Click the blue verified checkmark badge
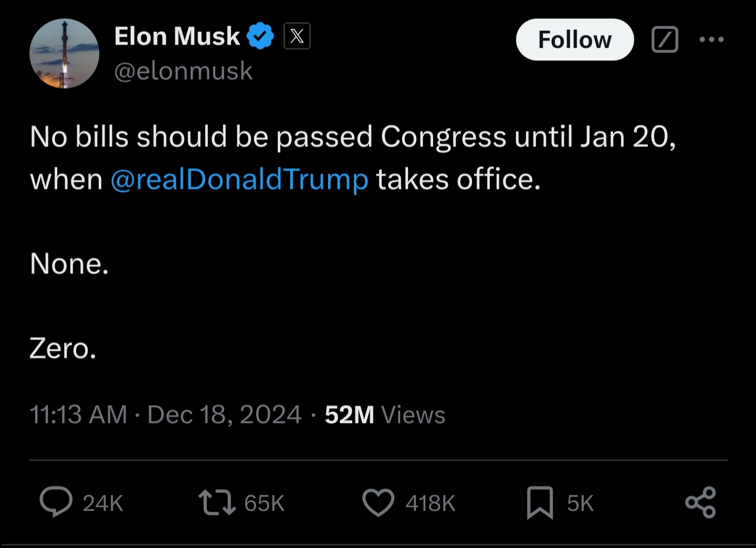 point(260,36)
